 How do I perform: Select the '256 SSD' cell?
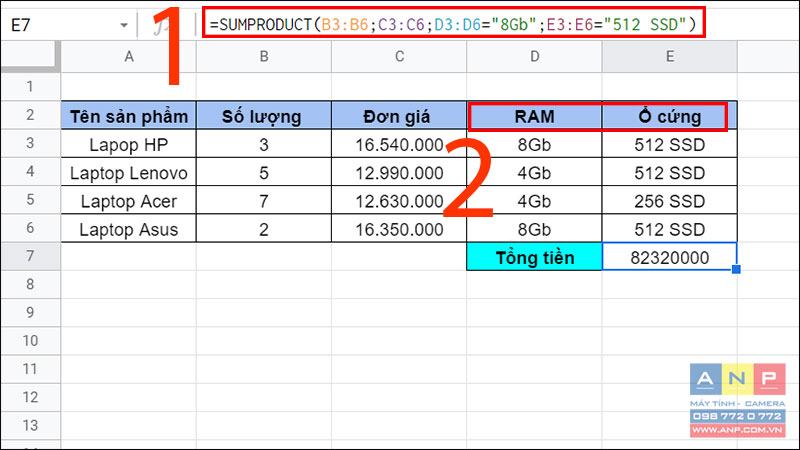669,200
